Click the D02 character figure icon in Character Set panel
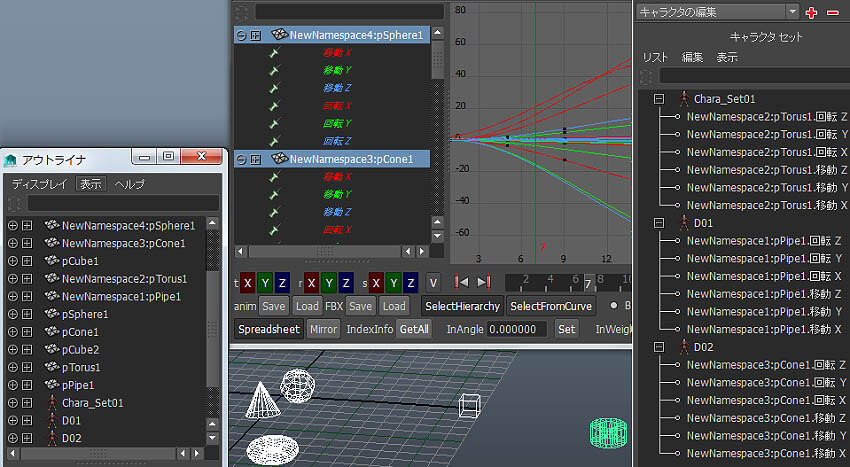Image resolution: width=850 pixels, height=467 pixels. tap(684, 346)
